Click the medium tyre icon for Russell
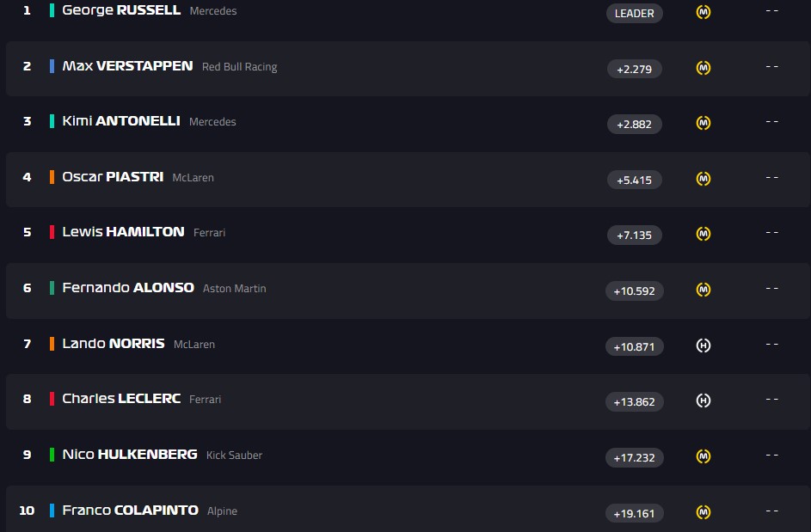Image resolution: width=811 pixels, height=532 pixels. click(x=703, y=13)
